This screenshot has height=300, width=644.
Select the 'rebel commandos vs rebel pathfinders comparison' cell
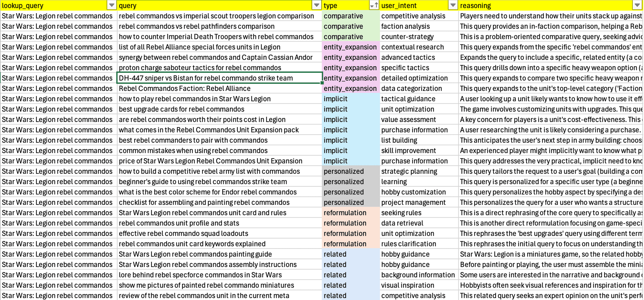[x=220, y=26]
